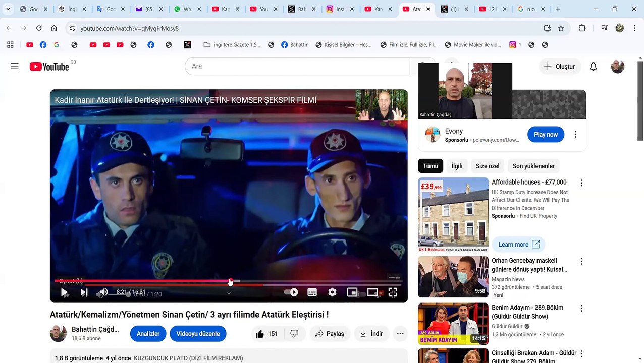
Task: Select the Size özel filter chip
Action: click(x=488, y=166)
